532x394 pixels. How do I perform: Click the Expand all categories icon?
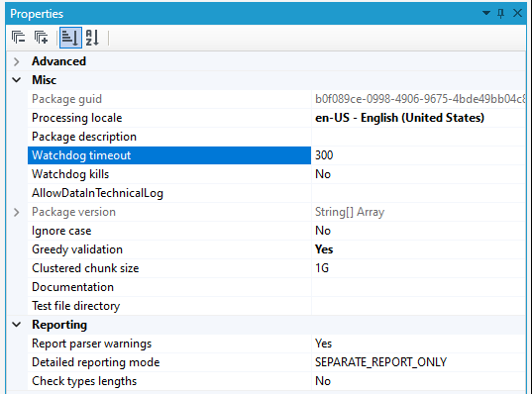tap(41, 38)
